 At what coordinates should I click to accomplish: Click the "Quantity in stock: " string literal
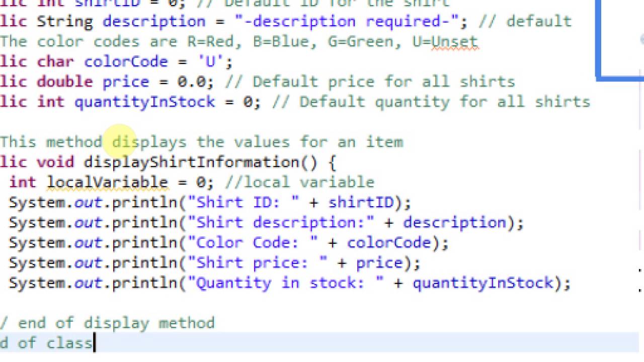(285, 283)
